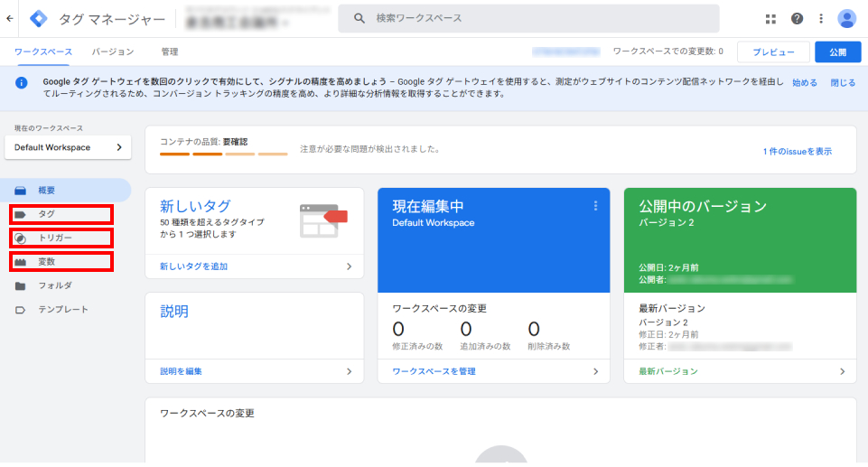
Task: Click the 検索ワークスペース search field
Action: coord(528,18)
